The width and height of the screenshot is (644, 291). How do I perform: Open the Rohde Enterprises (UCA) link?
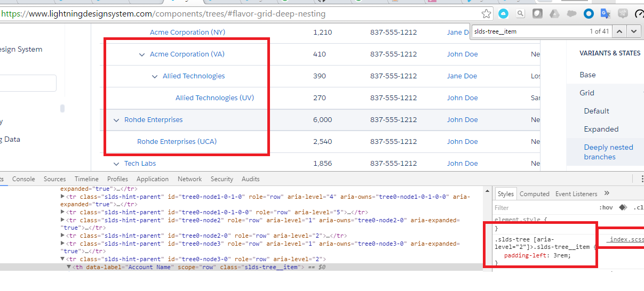click(x=177, y=142)
